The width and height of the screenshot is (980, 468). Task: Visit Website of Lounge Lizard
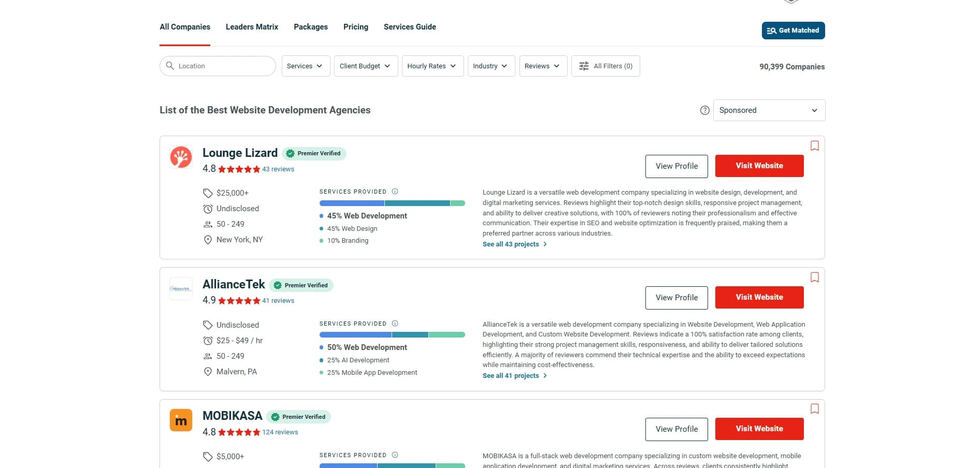click(759, 166)
